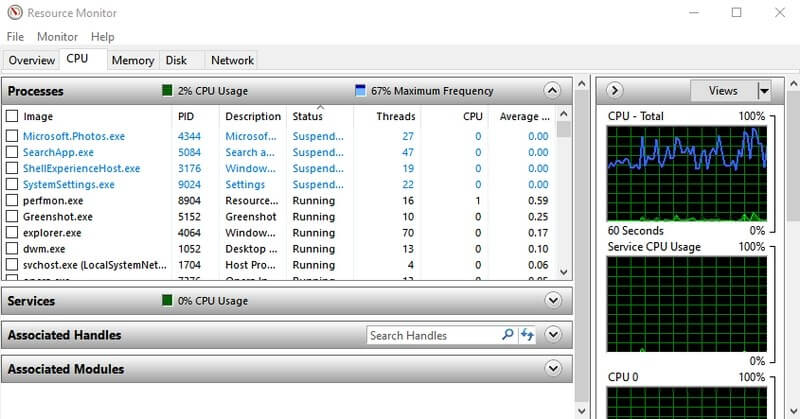Viewport: 800px width, 419px height.
Task: Click the Processes section title
Action: (x=36, y=91)
